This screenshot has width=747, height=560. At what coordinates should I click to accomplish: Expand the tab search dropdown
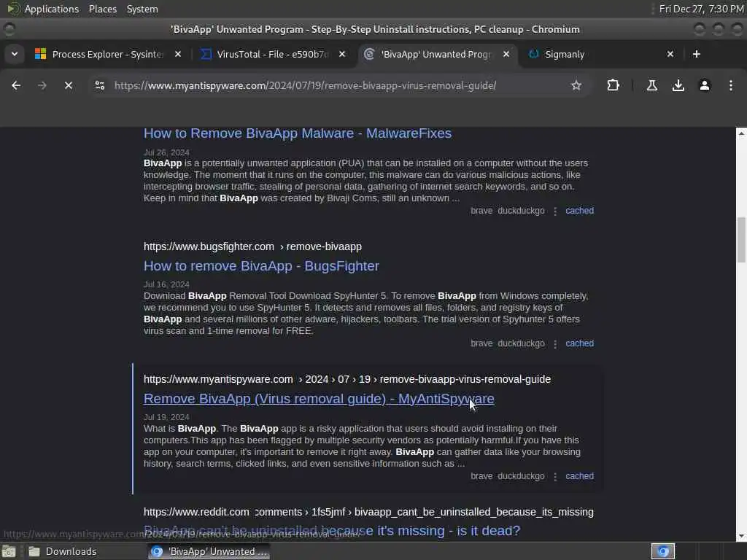click(x=15, y=54)
